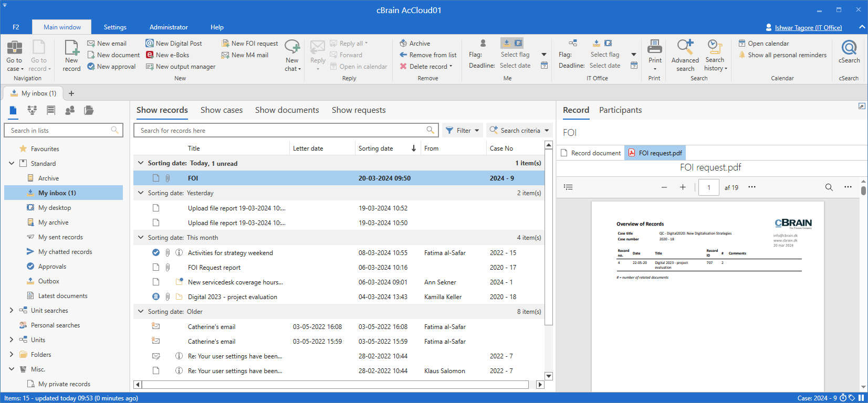Switch to the Settings ribbon tab

[115, 27]
